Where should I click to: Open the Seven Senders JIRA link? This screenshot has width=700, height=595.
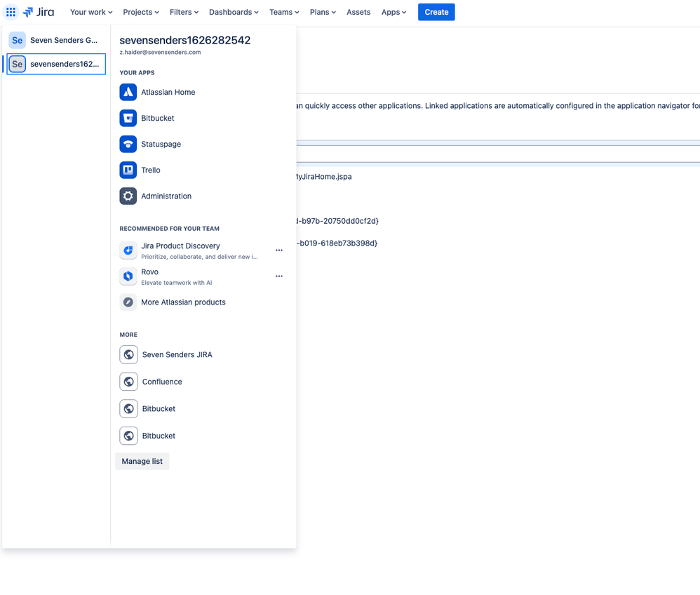177,354
